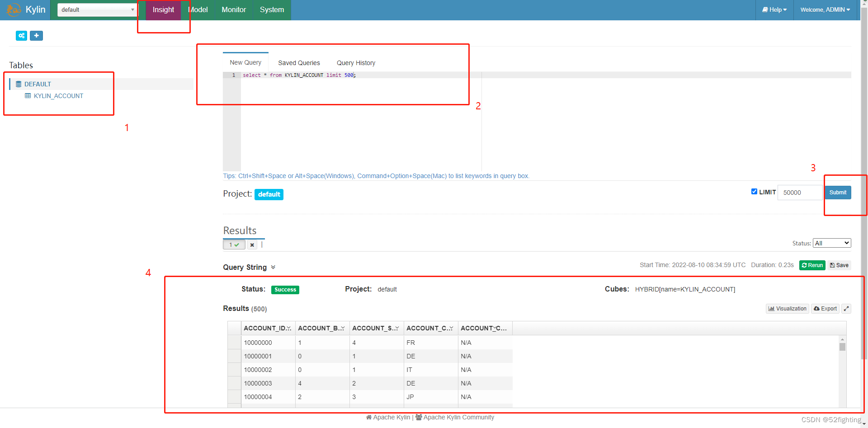Click the HYBRID[name=KYLIN_ACCOUNT] cube text
This screenshot has width=868, height=428.
(x=685, y=289)
